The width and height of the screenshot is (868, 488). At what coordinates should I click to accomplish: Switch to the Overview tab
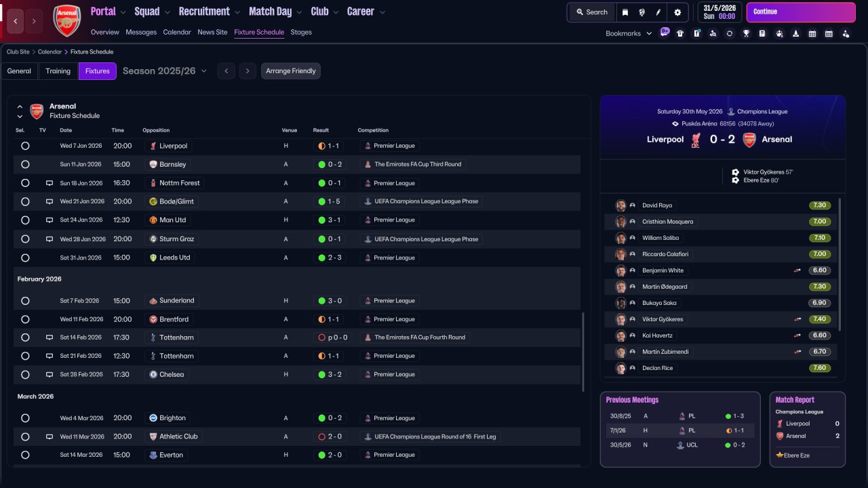click(x=104, y=33)
